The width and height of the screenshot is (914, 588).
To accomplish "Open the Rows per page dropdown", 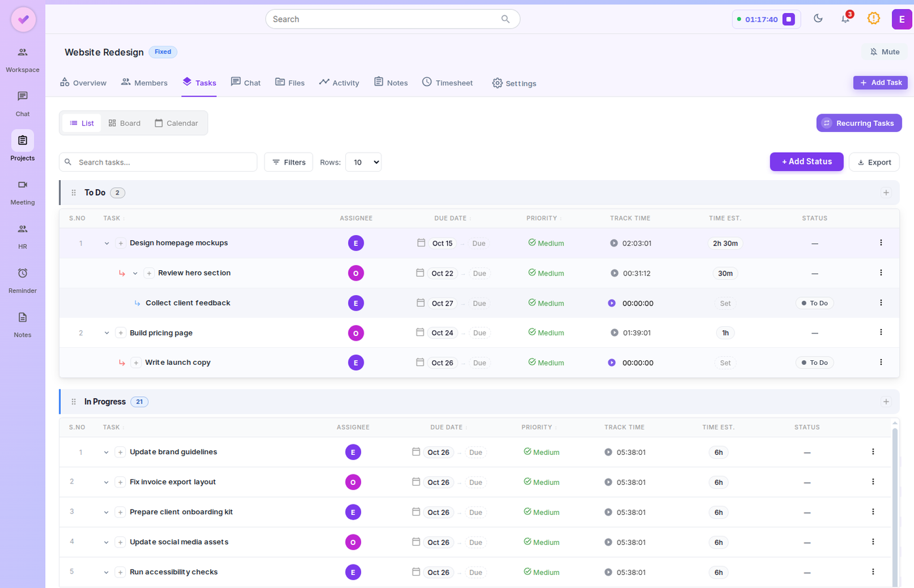I will pyautogui.click(x=363, y=162).
